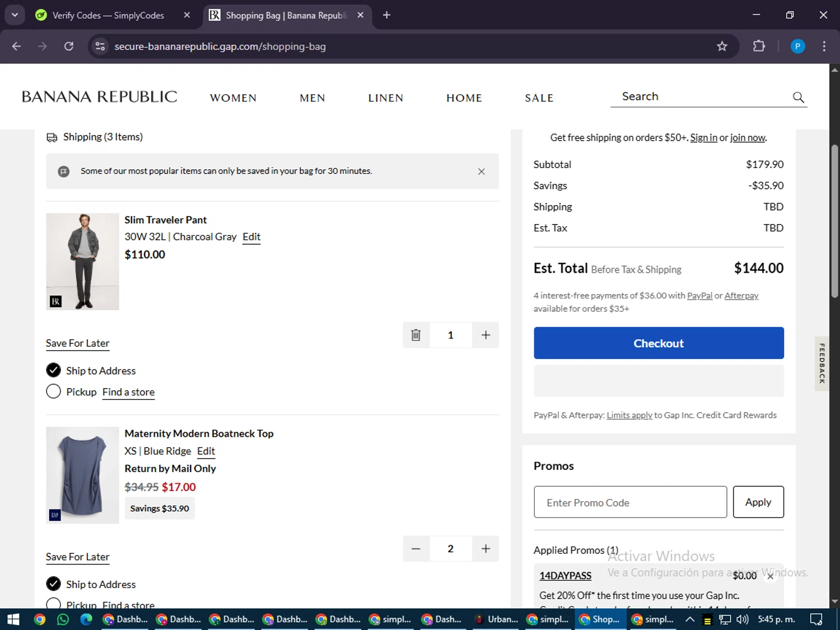The width and height of the screenshot is (840, 630).
Task: Save Maternity Boatneck Top for later
Action: pyautogui.click(x=77, y=557)
